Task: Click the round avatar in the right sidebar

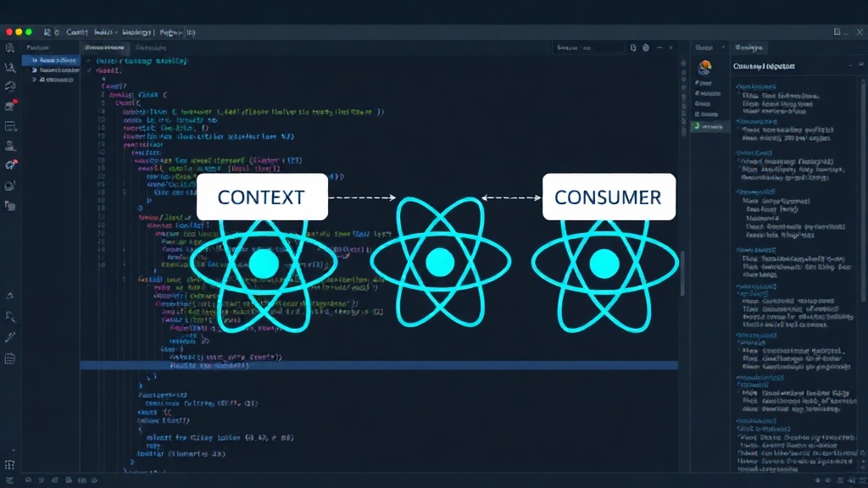Action: point(704,68)
